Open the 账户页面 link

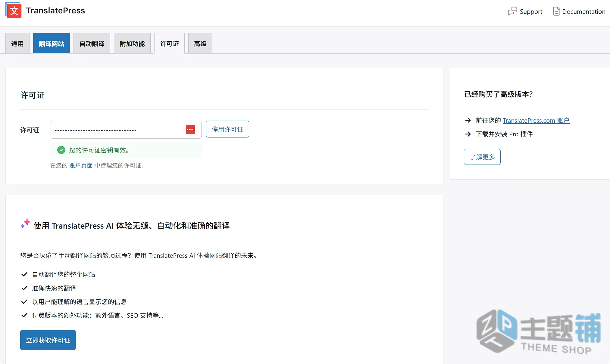pos(81,165)
